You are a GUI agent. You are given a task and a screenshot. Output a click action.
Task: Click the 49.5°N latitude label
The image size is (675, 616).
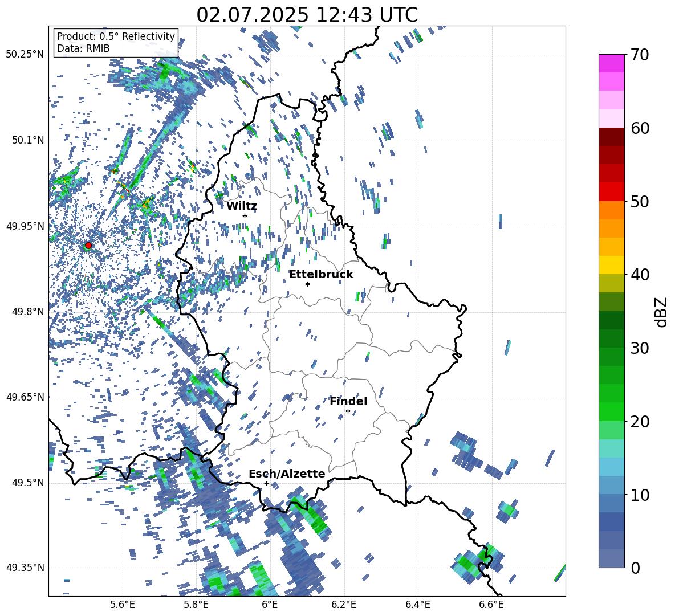28,483
